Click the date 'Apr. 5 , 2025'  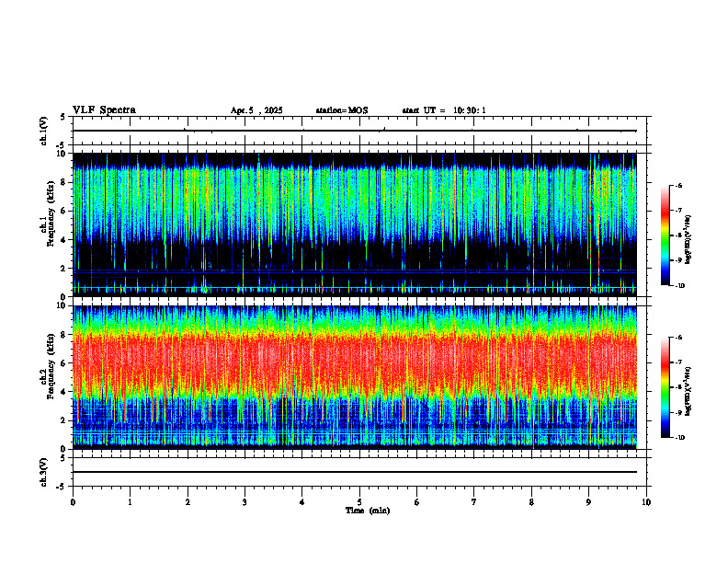click(x=256, y=110)
